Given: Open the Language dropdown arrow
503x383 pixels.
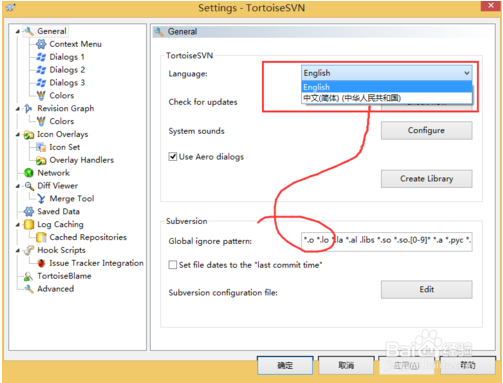Looking at the screenshot, I should coord(467,73).
